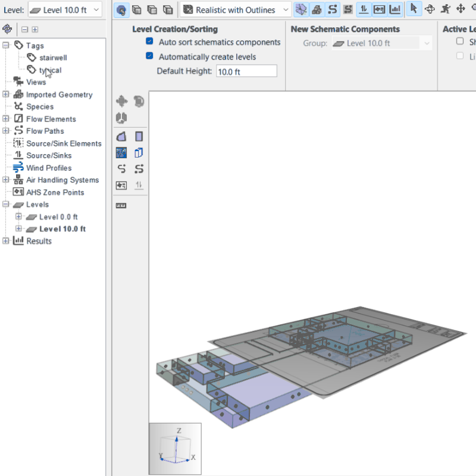This screenshot has height=476, width=476.
Task: Click the Default Height input field
Action: pos(246,71)
